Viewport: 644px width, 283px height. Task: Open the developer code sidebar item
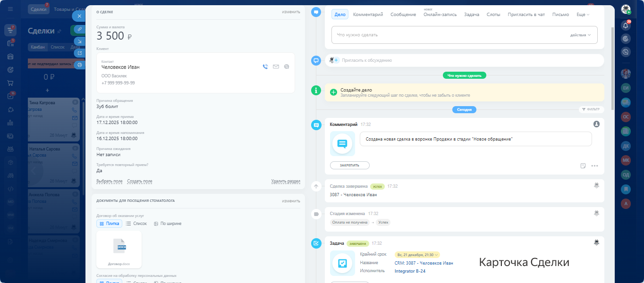point(10,189)
